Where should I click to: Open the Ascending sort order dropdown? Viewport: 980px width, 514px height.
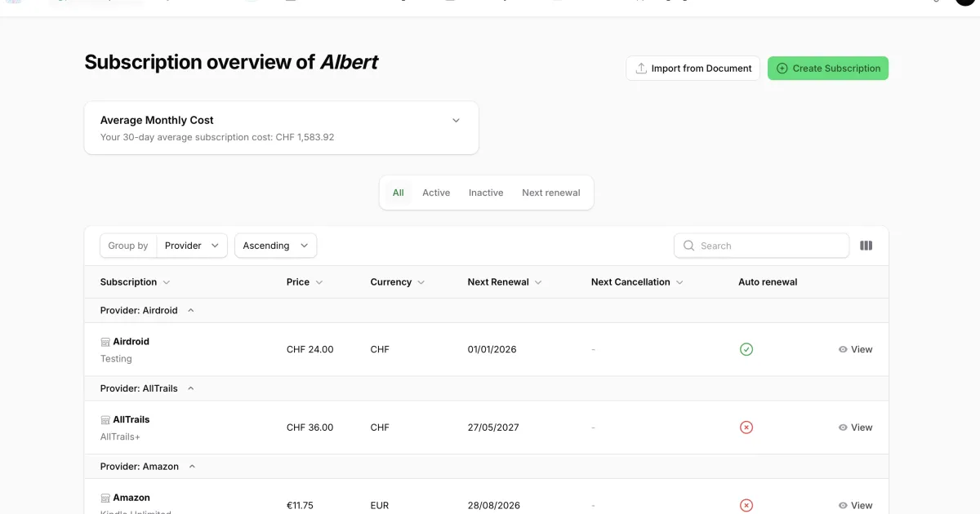275,246
